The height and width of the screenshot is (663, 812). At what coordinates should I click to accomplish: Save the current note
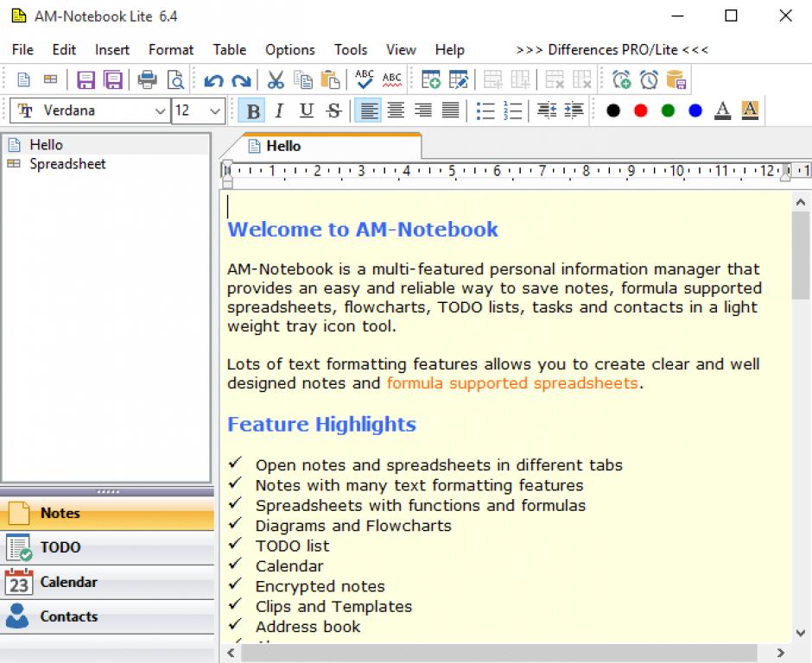click(x=86, y=79)
